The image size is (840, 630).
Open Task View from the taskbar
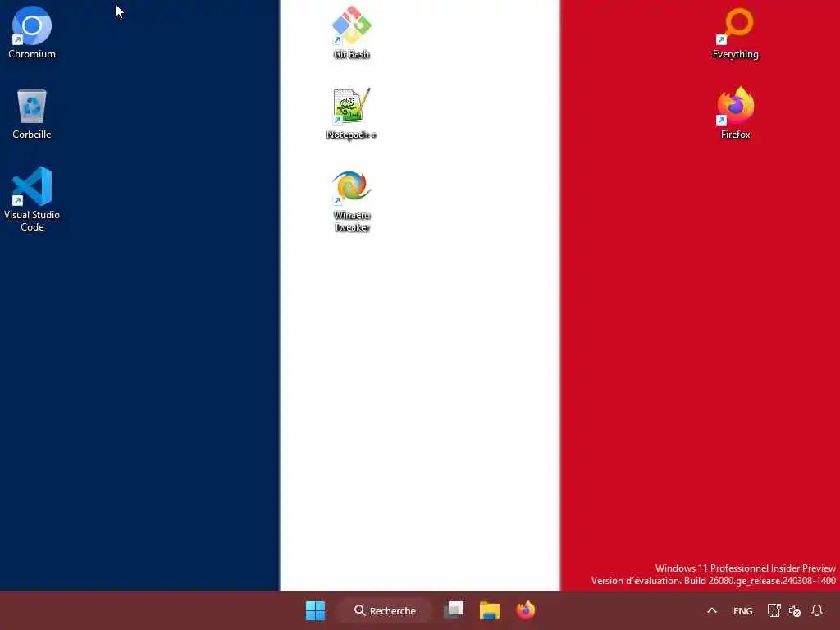pos(454,610)
